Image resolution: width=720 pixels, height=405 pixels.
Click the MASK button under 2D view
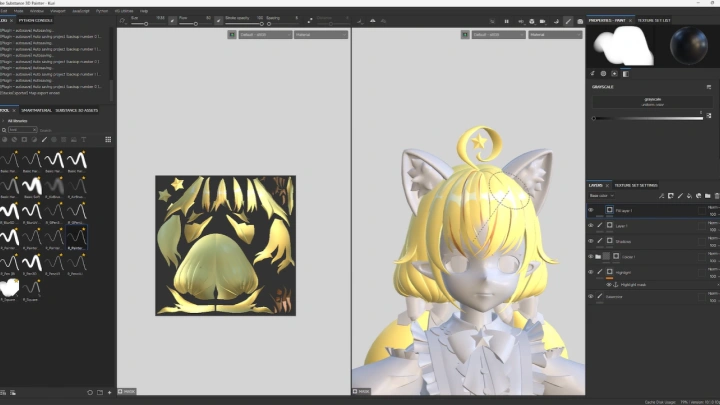tap(126, 391)
